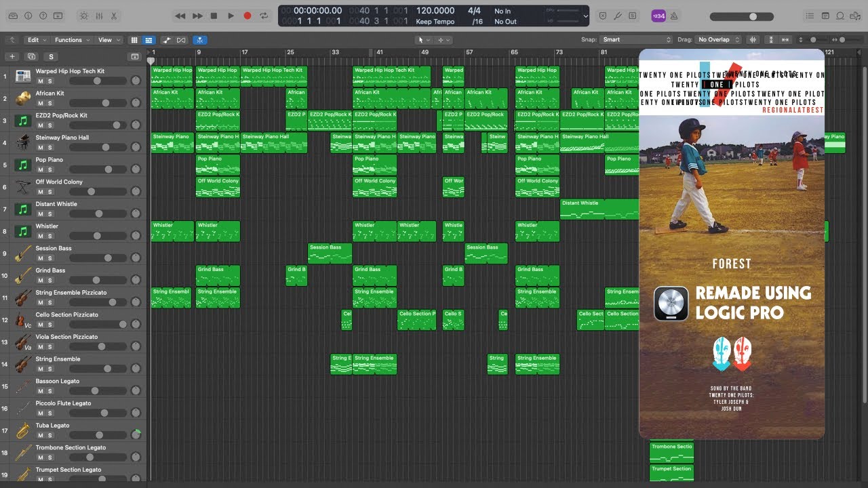The width and height of the screenshot is (868, 488).
Task: Click the global Solo S button in track header
Action: (x=51, y=56)
